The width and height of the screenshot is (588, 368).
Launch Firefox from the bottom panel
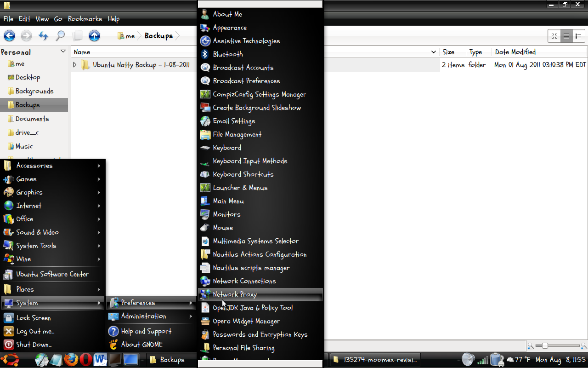click(71, 360)
